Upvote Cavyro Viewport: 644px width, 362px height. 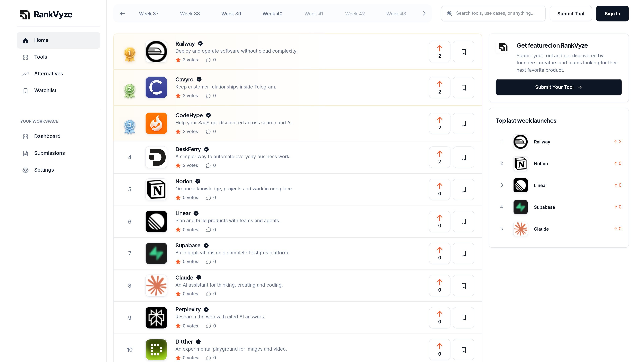(x=440, y=87)
